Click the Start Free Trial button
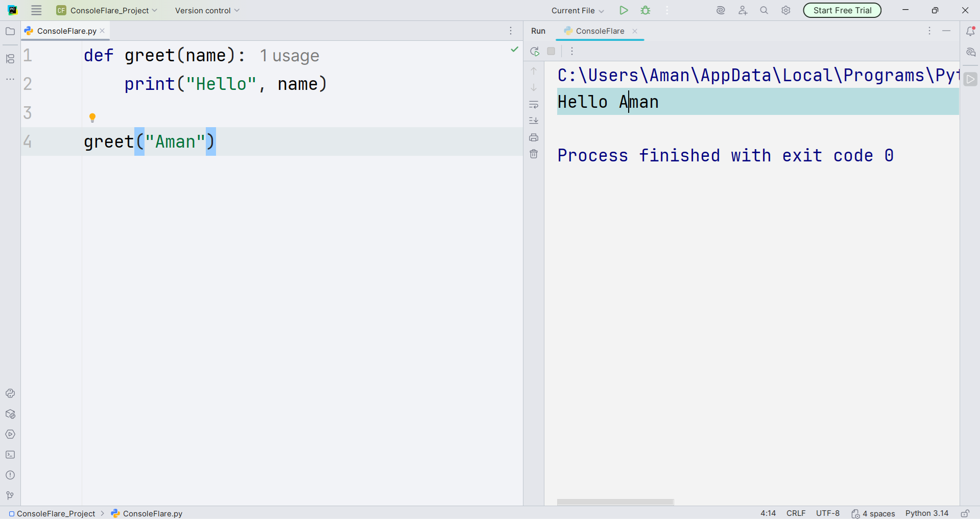 [842, 10]
